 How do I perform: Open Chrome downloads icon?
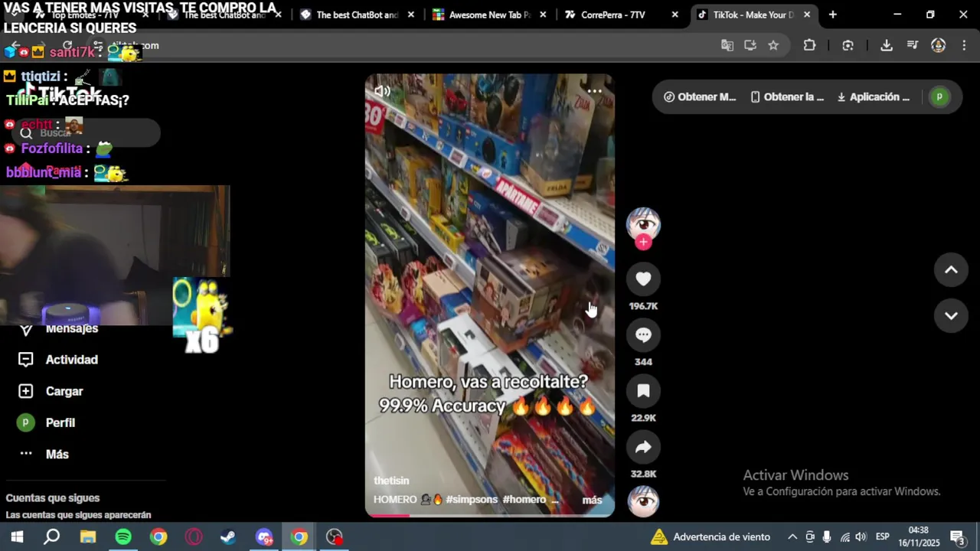tap(887, 45)
